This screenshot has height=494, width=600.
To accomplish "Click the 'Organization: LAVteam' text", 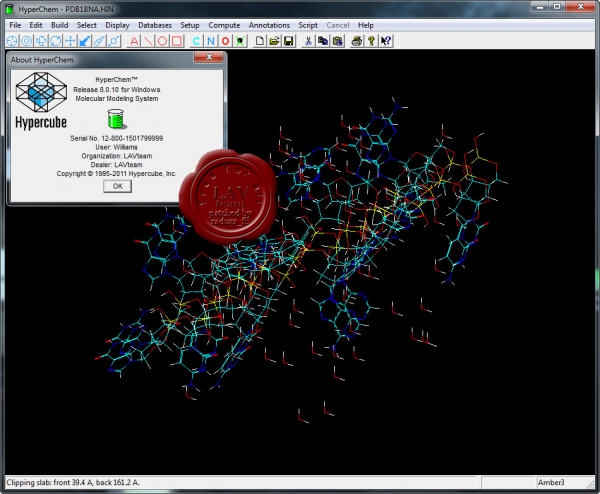I will (117, 156).
